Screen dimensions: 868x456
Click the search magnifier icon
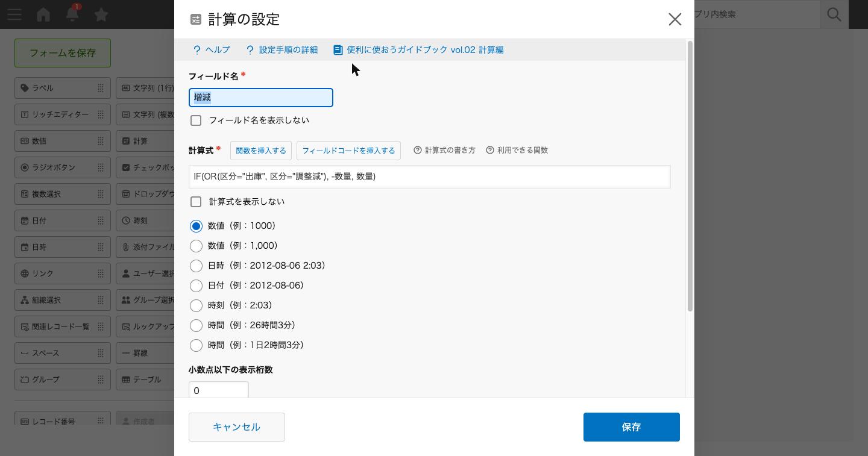click(x=834, y=14)
